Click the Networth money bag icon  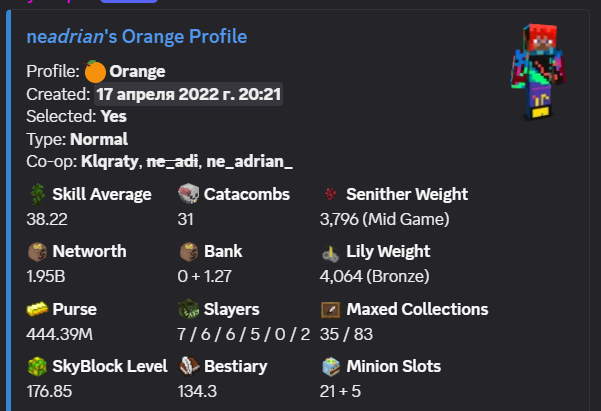(x=38, y=252)
